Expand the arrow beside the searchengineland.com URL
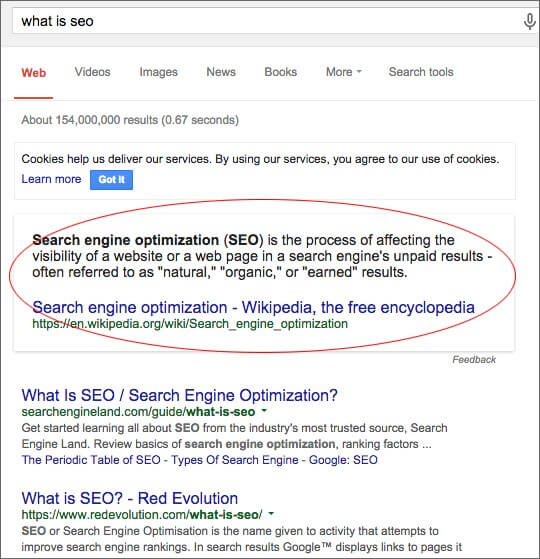This screenshot has height=559, width=540. pyautogui.click(x=264, y=411)
